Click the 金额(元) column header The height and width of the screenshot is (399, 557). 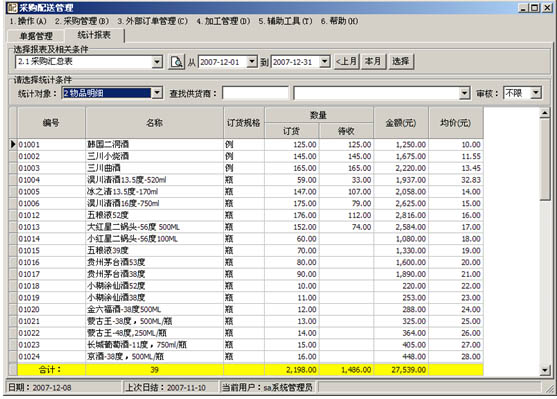coord(401,123)
